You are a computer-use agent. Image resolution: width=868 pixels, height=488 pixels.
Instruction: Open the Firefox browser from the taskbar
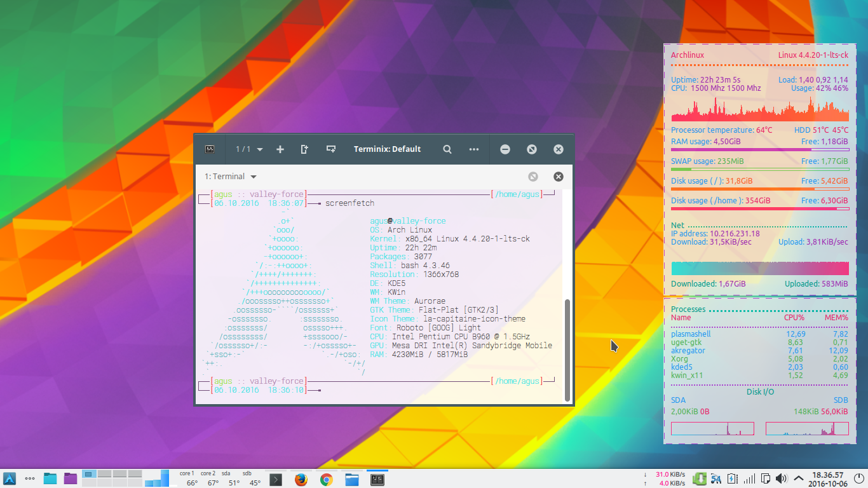301,480
